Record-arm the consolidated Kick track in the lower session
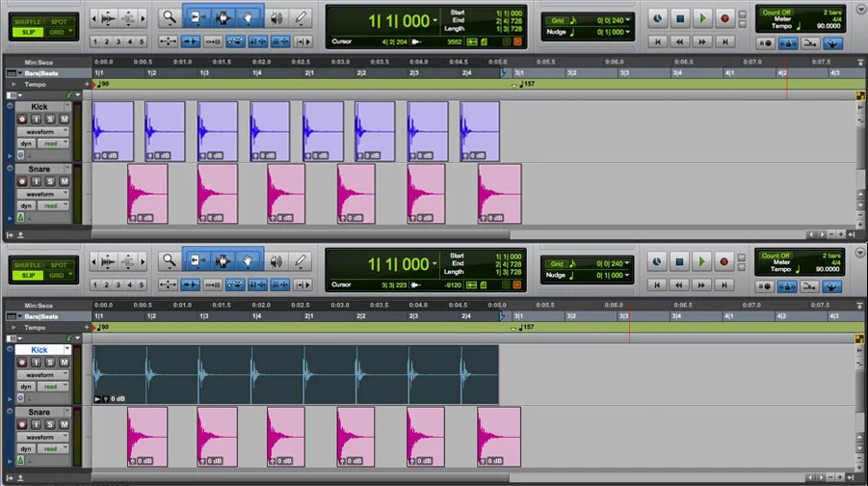 point(21,362)
